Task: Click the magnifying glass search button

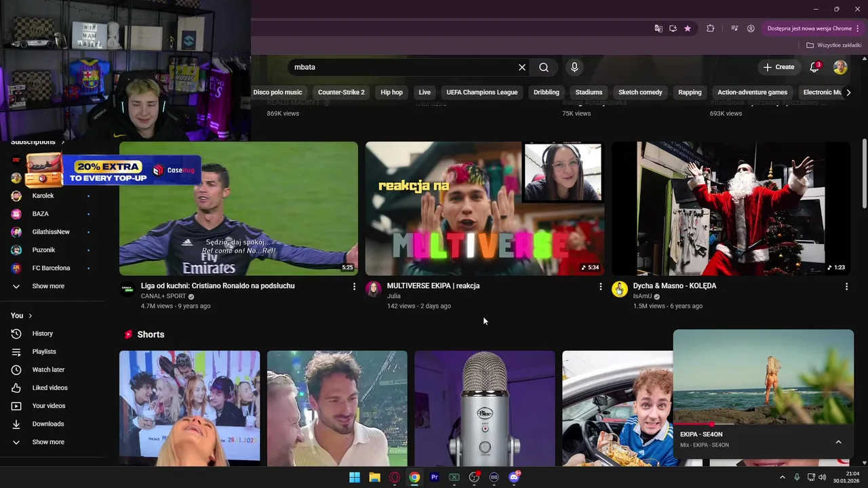Action: pos(544,67)
